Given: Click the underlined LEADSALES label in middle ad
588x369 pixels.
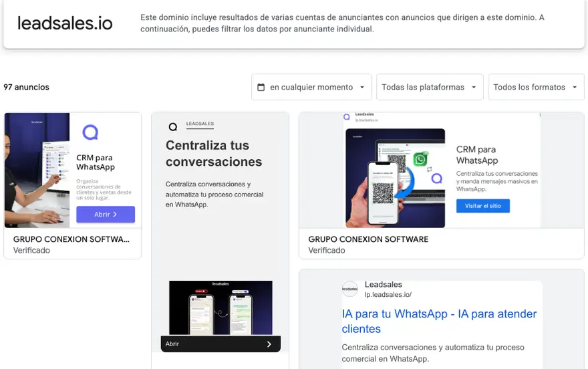Looking at the screenshot, I should click(x=200, y=124).
